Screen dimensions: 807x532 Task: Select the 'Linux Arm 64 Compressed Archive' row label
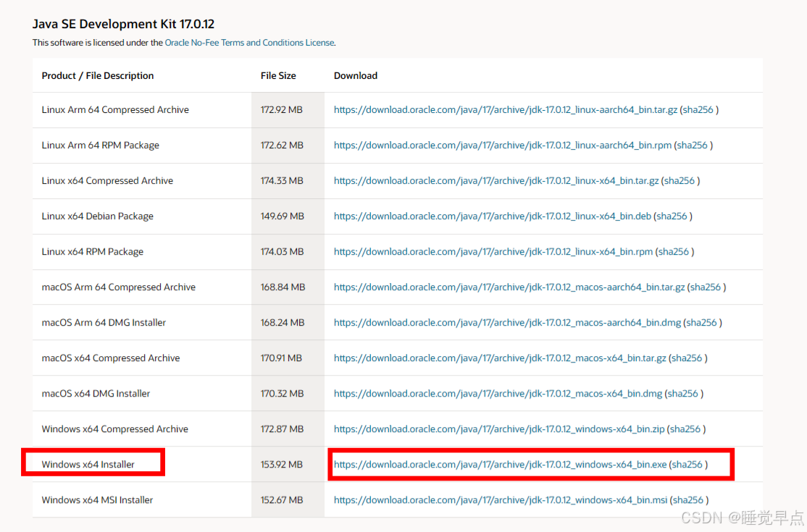pyautogui.click(x=115, y=109)
